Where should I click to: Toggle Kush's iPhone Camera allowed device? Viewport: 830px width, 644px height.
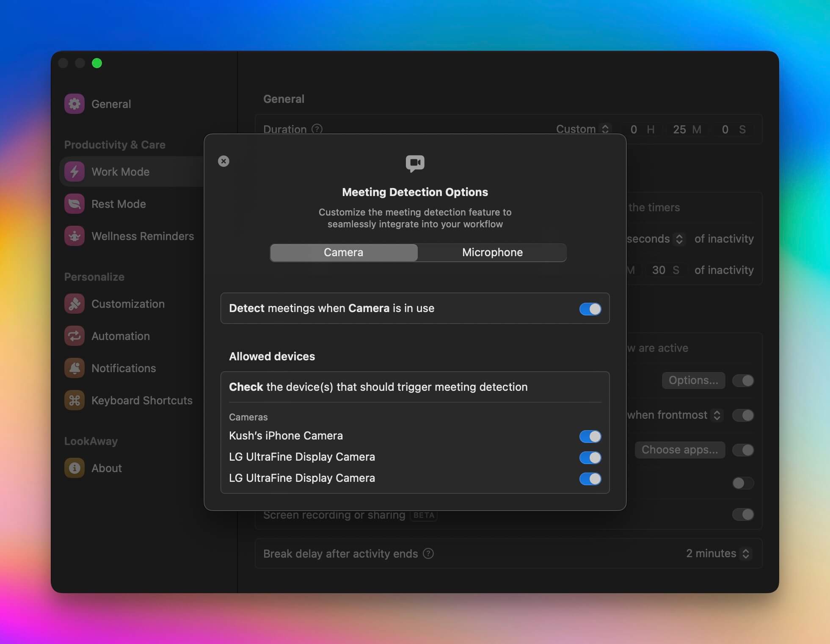point(590,436)
